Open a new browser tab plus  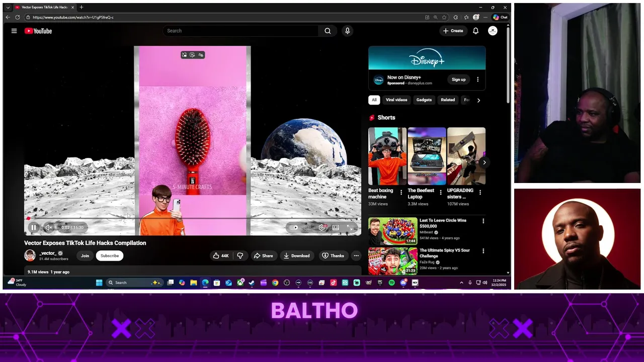[82, 7]
